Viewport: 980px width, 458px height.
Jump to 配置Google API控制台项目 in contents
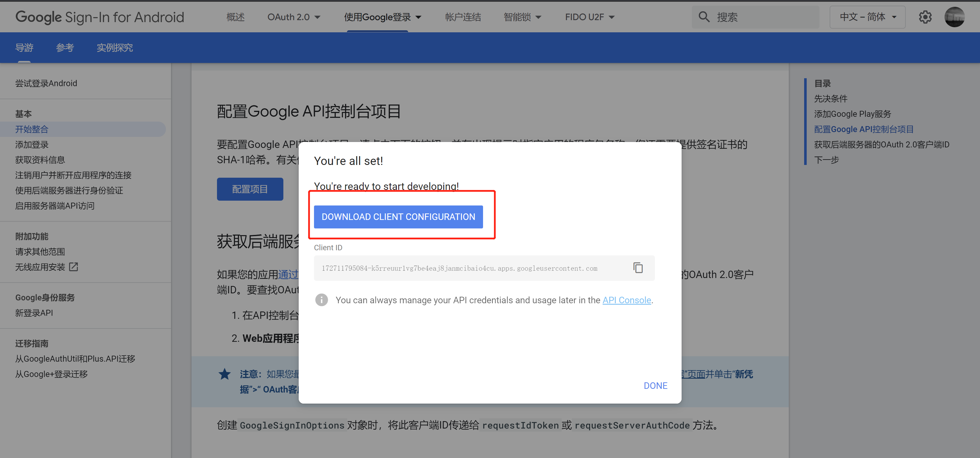click(864, 129)
